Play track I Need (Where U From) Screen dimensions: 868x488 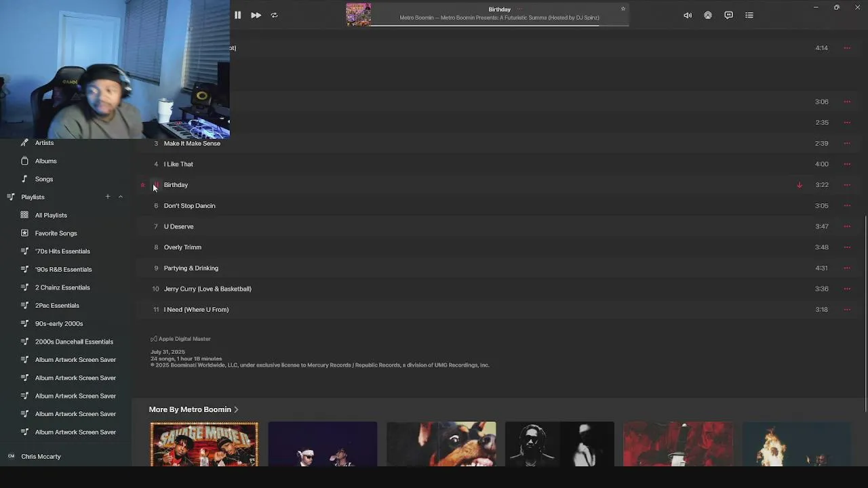(196, 310)
